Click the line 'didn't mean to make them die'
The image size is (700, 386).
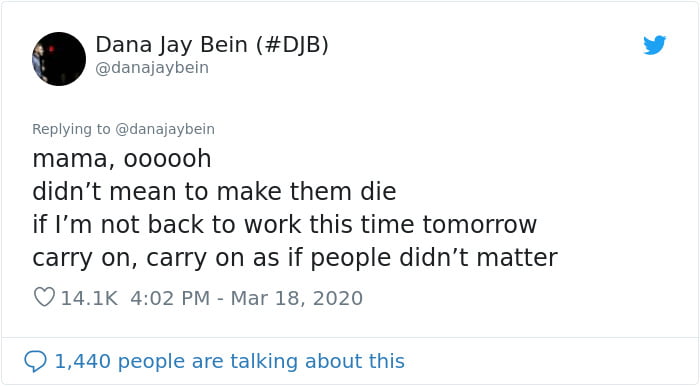tap(214, 192)
